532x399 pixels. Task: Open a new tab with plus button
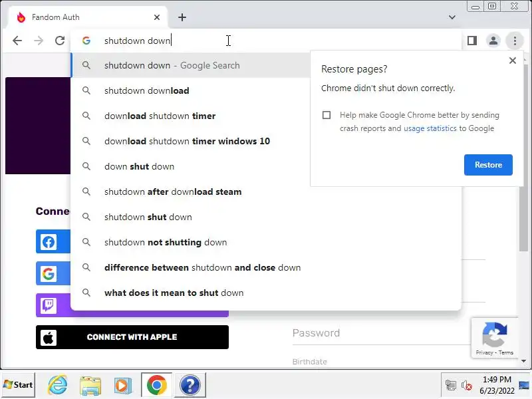click(182, 17)
